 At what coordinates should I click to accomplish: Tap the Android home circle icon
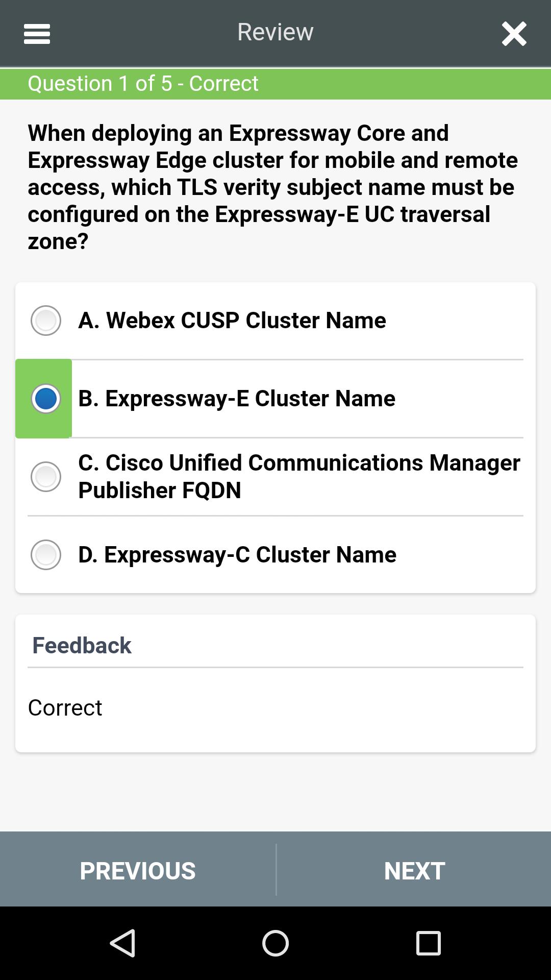(x=275, y=943)
